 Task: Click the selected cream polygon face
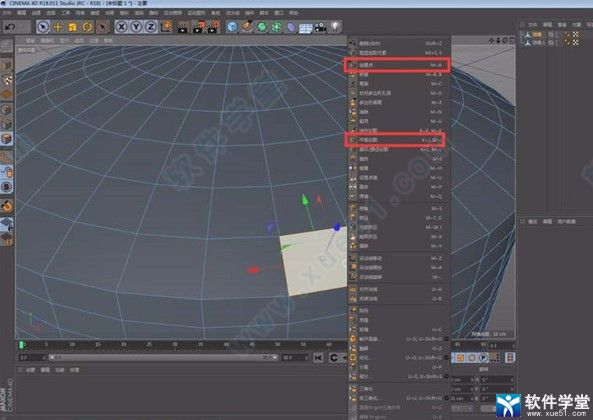pyautogui.click(x=315, y=260)
